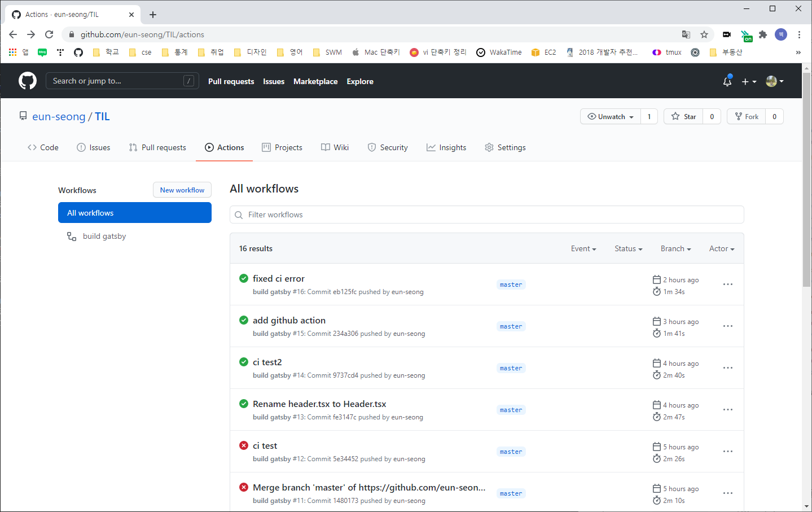Open the EC2 bookmark

(543, 52)
